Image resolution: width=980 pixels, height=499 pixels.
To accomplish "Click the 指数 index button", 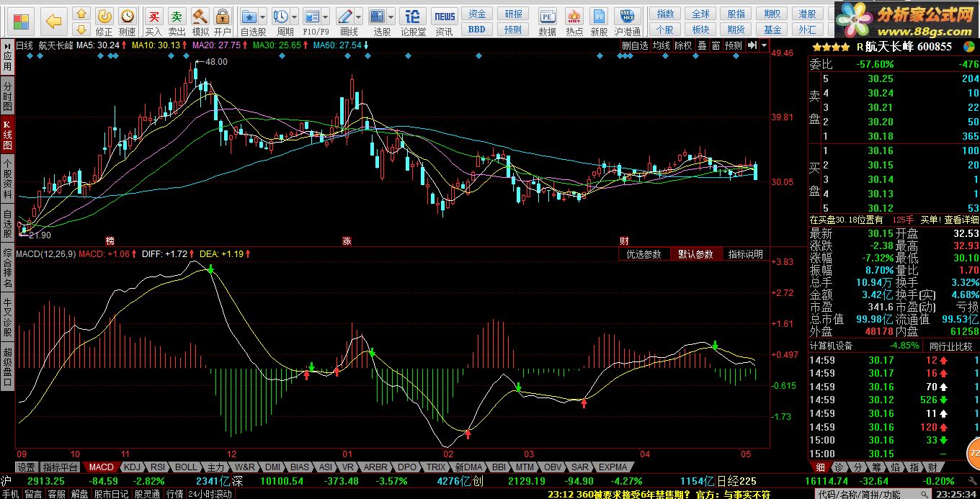I will tap(665, 14).
